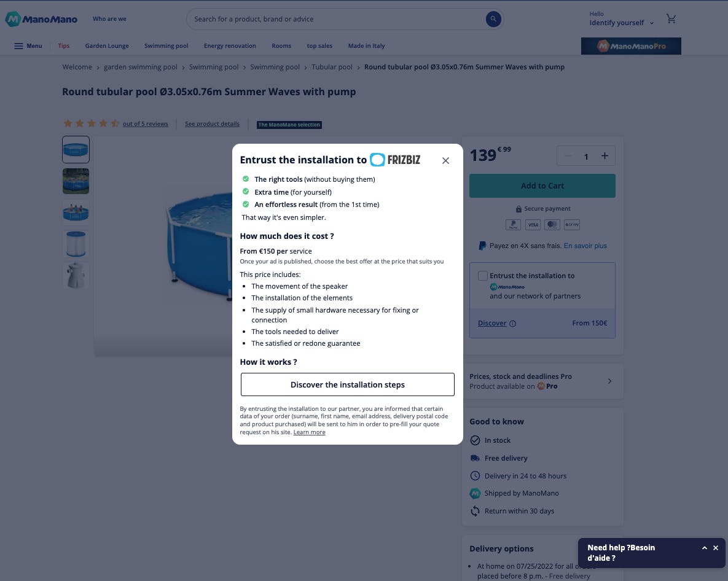Click the Oney payment icon
The height and width of the screenshot is (581, 728).
tap(571, 225)
